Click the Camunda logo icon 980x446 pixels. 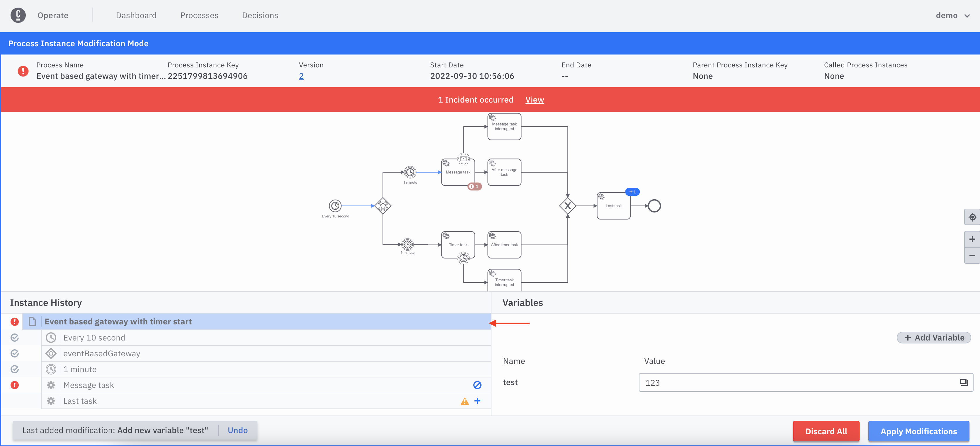18,15
